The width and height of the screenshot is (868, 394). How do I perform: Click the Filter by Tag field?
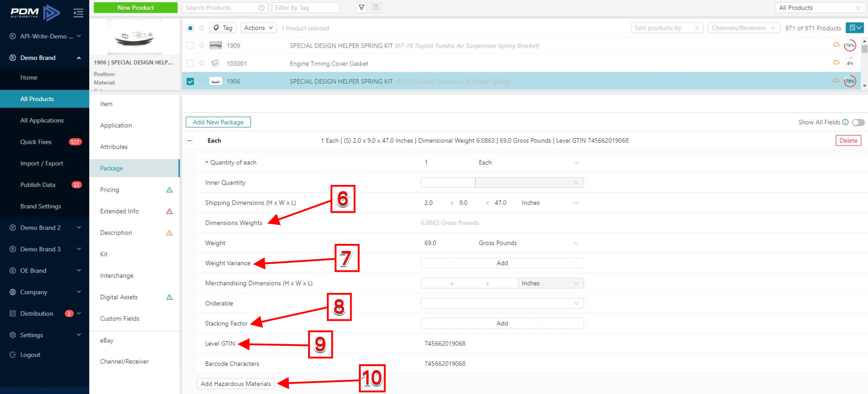point(306,8)
